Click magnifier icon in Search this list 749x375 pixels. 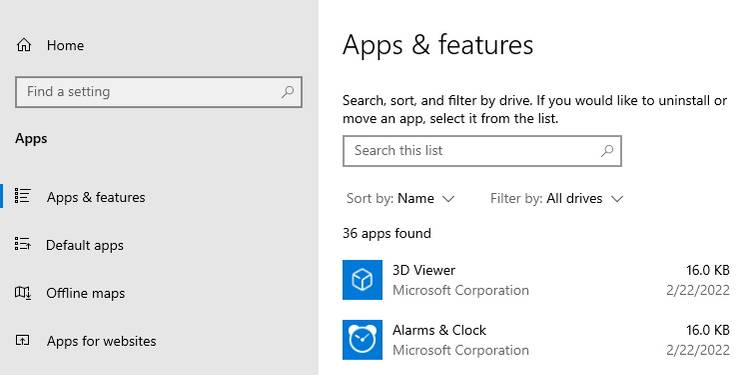pos(607,151)
